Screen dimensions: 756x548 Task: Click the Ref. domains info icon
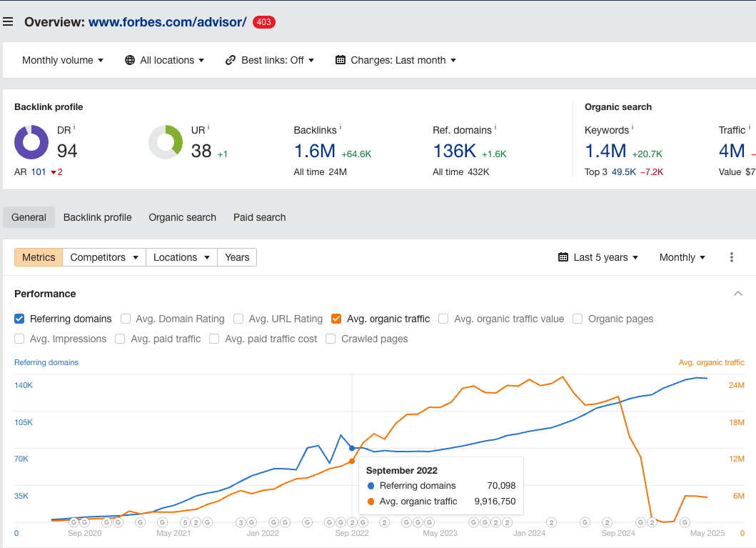pyautogui.click(x=495, y=127)
